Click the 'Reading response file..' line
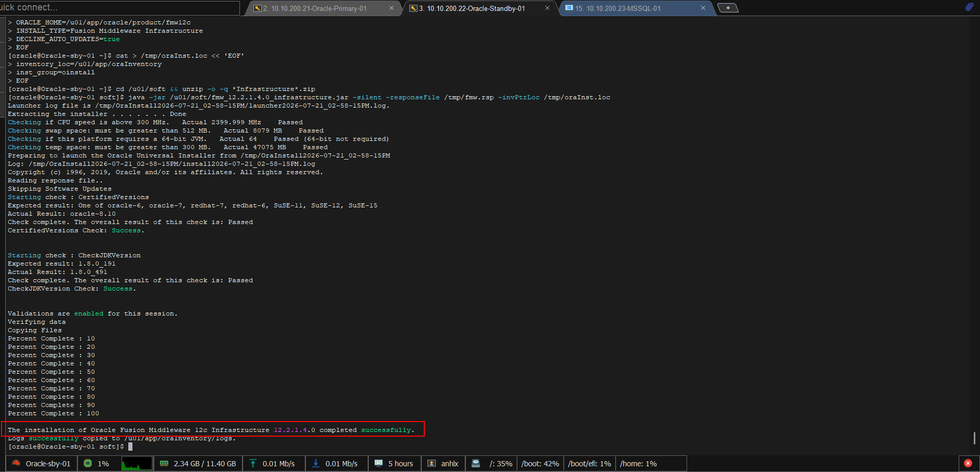Image resolution: width=980 pixels, height=472 pixels. [x=55, y=180]
